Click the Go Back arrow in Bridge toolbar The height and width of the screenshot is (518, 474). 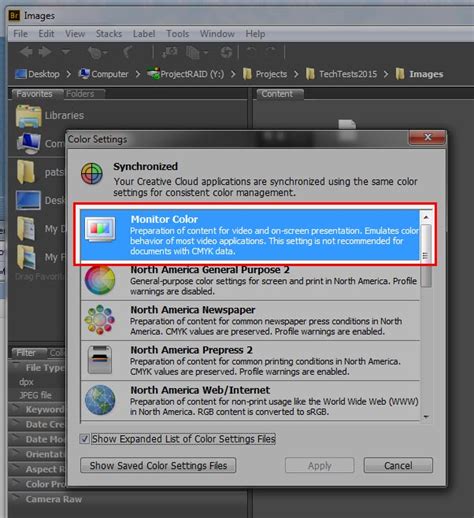tap(26, 52)
